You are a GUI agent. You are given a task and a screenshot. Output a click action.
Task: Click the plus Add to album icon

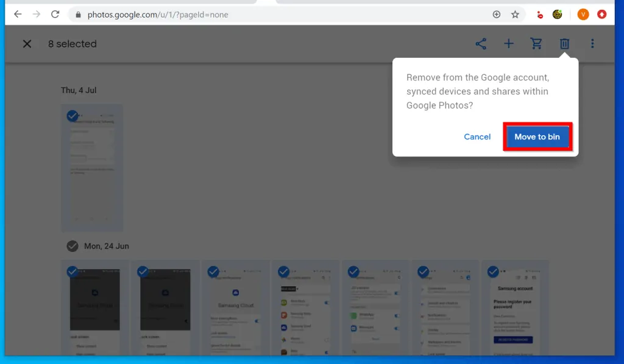pos(509,44)
